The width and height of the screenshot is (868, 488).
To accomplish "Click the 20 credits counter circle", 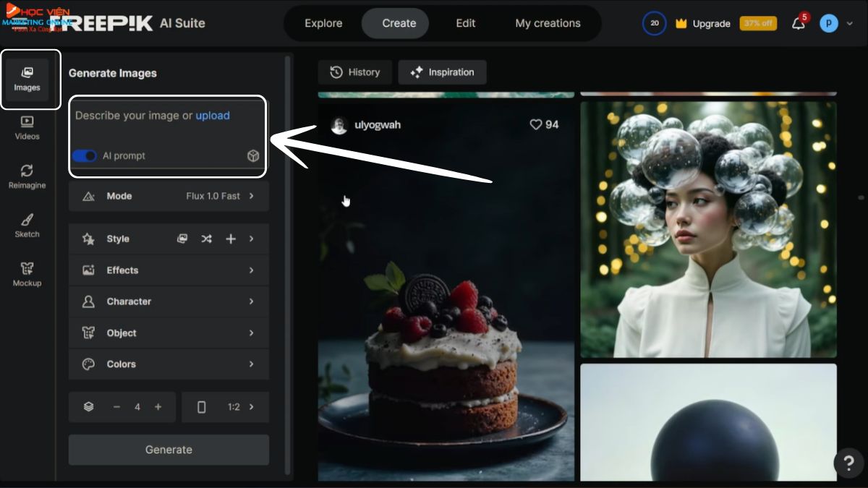I will (654, 23).
